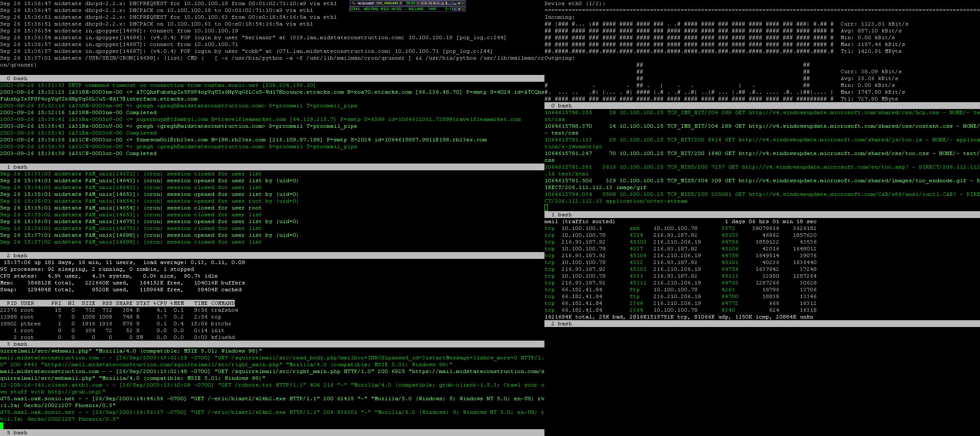Click squid log line for iuctl.CAB
The image size is (980, 436).
pyautogui.click(x=762, y=198)
